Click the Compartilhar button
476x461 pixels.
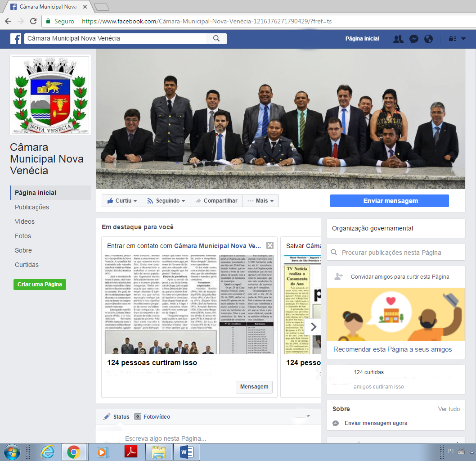click(x=216, y=201)
